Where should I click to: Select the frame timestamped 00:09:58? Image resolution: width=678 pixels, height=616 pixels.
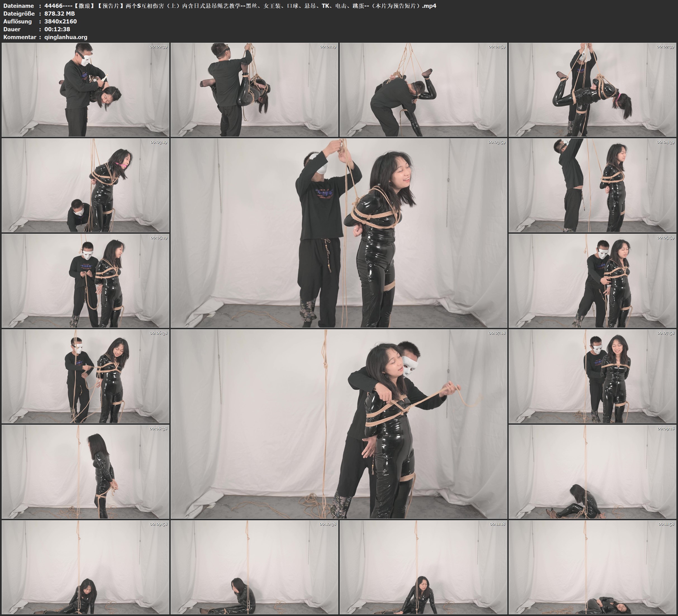click(x=85, y=567)
